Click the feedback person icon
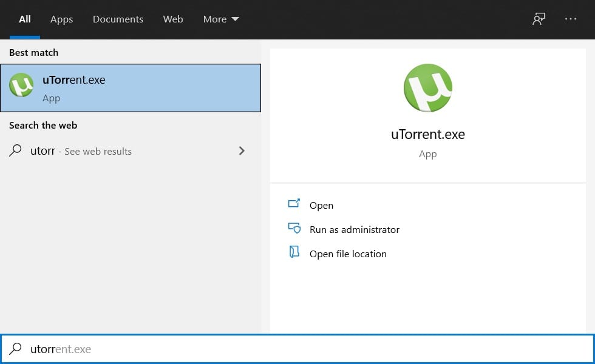 [539, 19]
